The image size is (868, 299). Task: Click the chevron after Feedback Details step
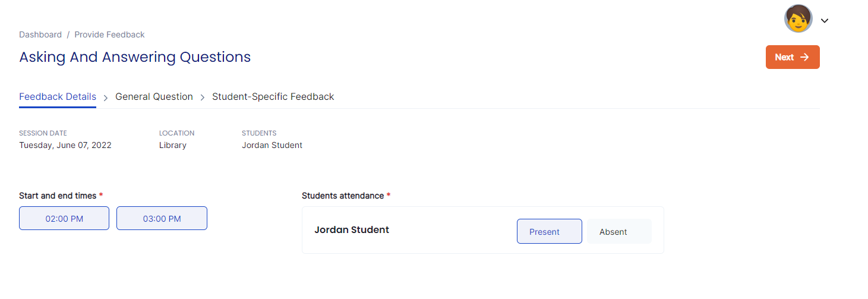coord(106,97)
